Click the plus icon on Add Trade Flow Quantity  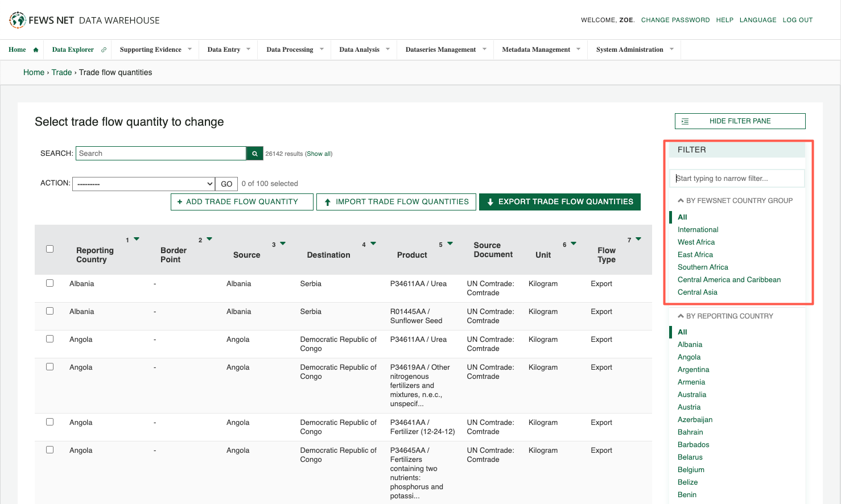click(x=179, y=201)
